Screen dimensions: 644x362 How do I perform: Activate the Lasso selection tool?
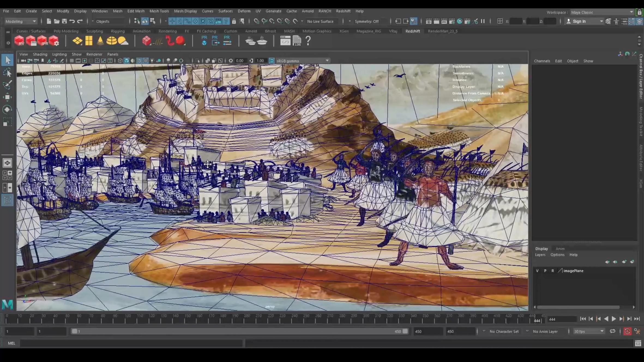(7, 72)
